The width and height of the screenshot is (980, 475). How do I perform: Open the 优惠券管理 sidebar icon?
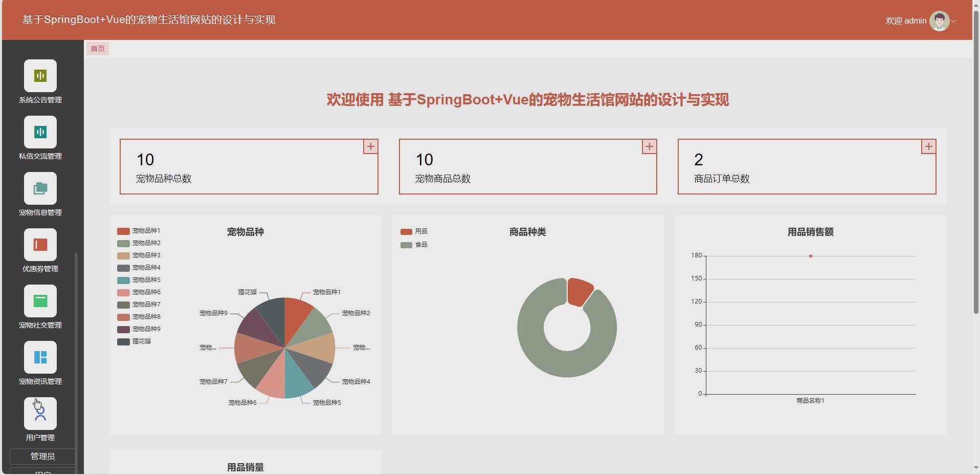[40, 245]
